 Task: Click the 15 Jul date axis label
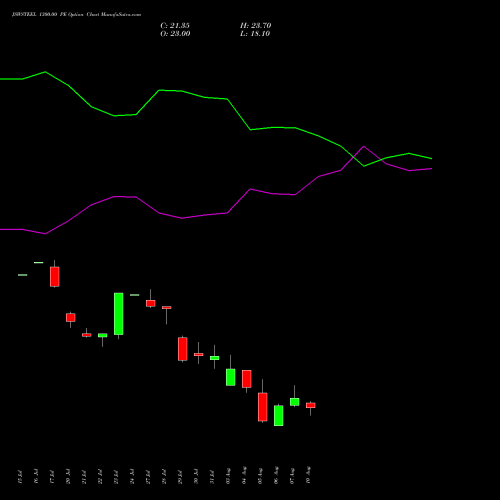20,477
